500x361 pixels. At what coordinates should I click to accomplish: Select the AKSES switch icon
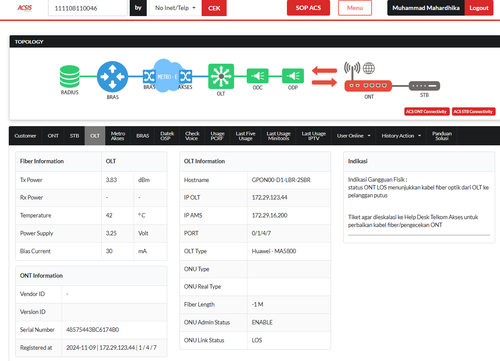186,77
